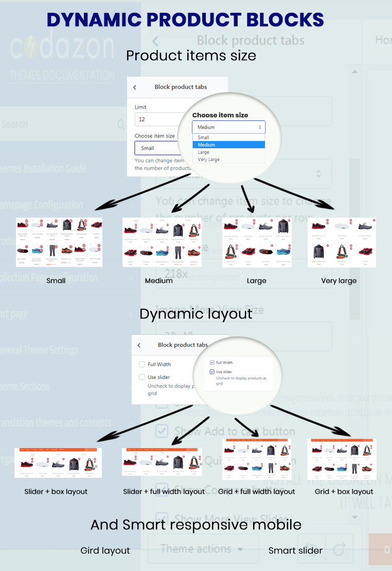The height and width of the screenshot is (571, 392).
Task: Click the background scrollbar down arrow
Action: 354,517
